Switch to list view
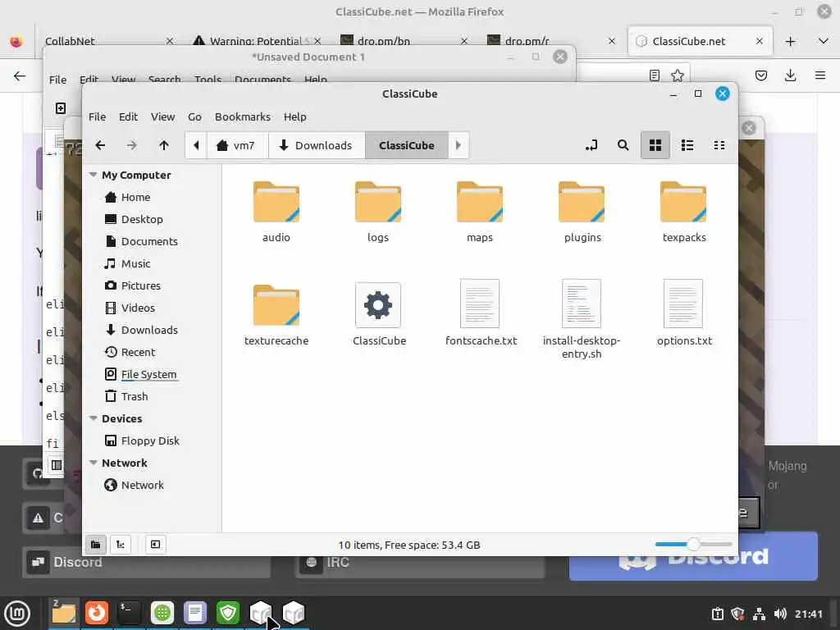The height and width of the screenshot is (630, 840). click(x=687, y=145)
